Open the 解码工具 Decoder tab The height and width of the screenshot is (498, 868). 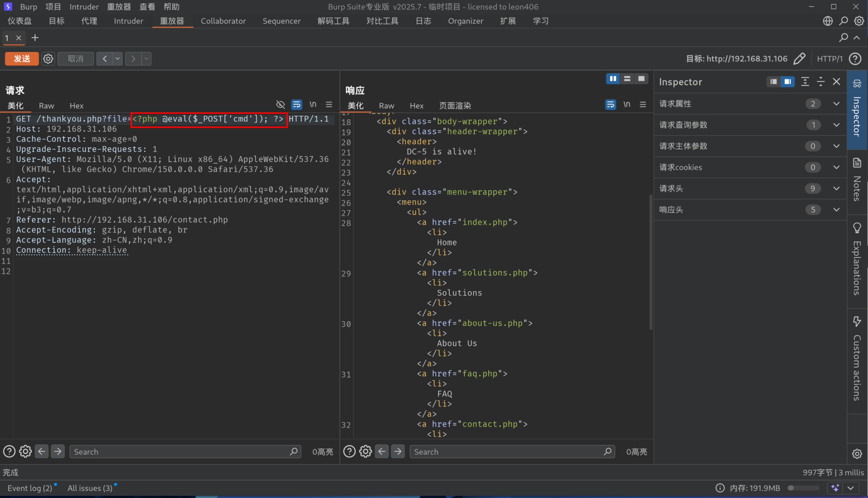333,21
